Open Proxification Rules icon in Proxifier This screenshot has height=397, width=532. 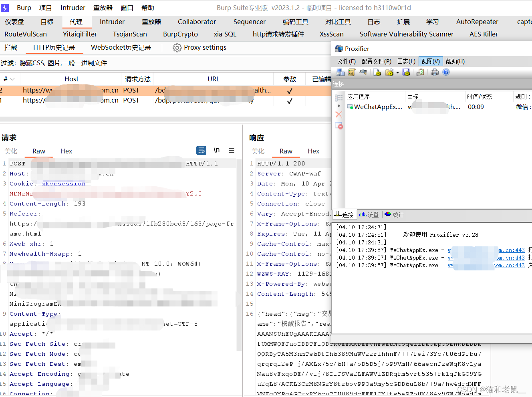point(352,72)
